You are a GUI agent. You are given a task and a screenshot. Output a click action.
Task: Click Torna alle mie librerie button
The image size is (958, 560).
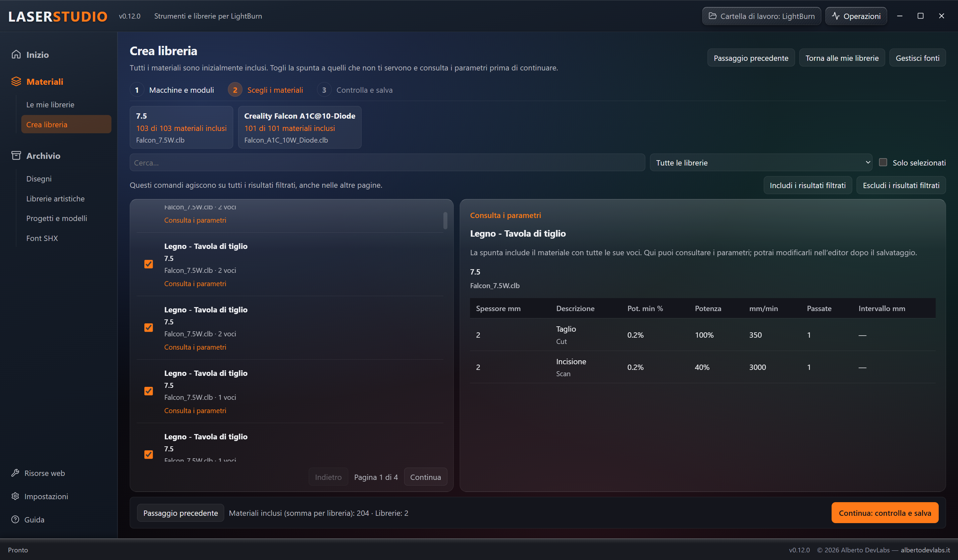tap(842, 58)
